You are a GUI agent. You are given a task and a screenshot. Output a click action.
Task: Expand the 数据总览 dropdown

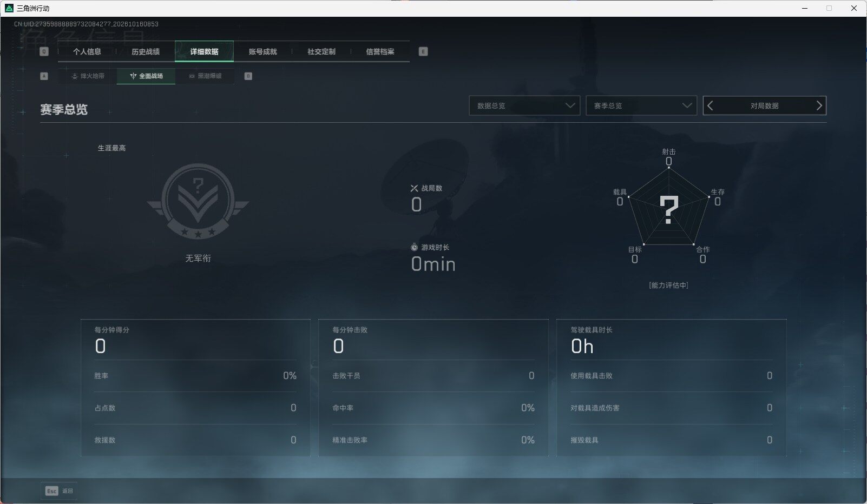524,105
